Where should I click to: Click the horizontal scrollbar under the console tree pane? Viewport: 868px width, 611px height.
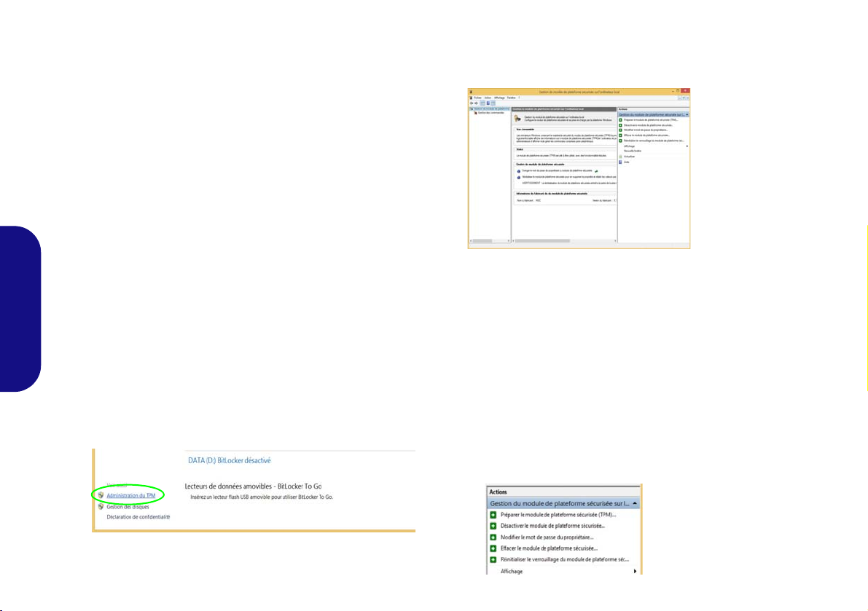(x=490, y=241)
